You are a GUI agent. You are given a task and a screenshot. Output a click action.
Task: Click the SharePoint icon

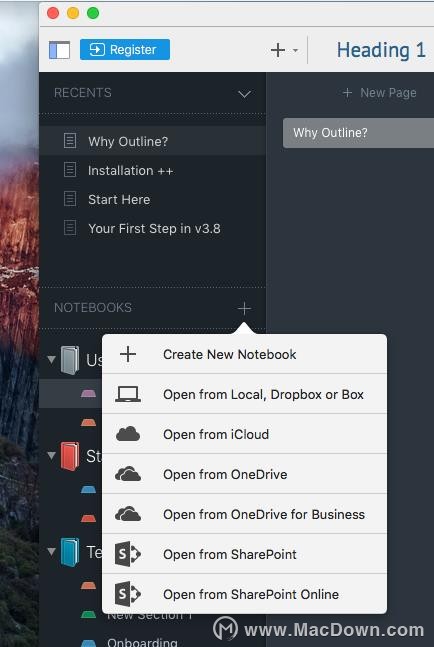(128, 554)
